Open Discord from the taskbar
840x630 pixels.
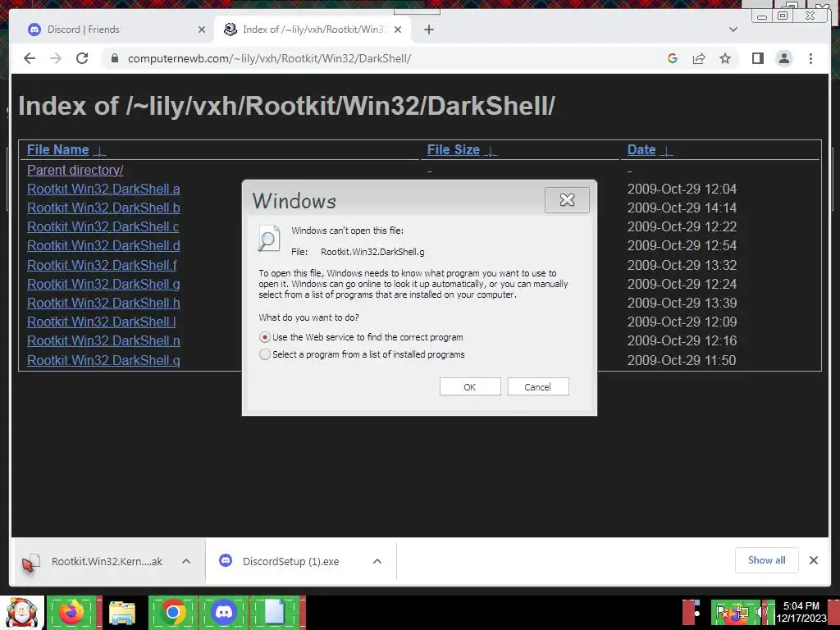click(x=223, y=612)
